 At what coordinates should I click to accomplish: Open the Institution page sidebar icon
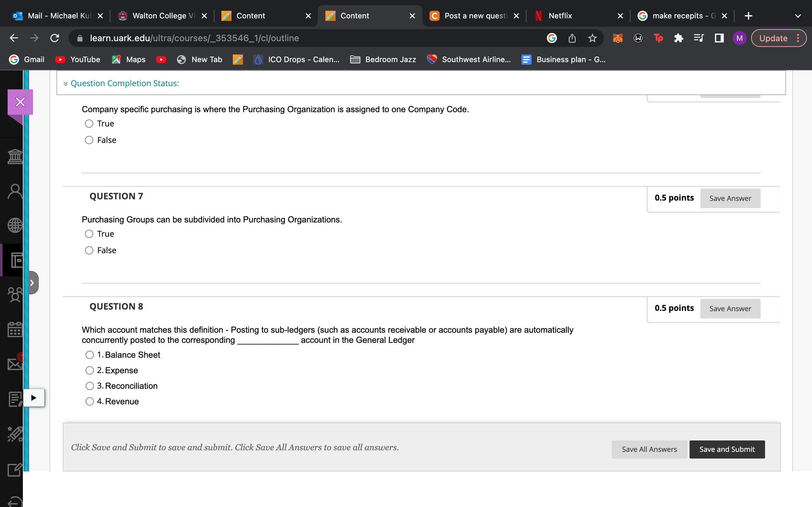coord(15,157)
